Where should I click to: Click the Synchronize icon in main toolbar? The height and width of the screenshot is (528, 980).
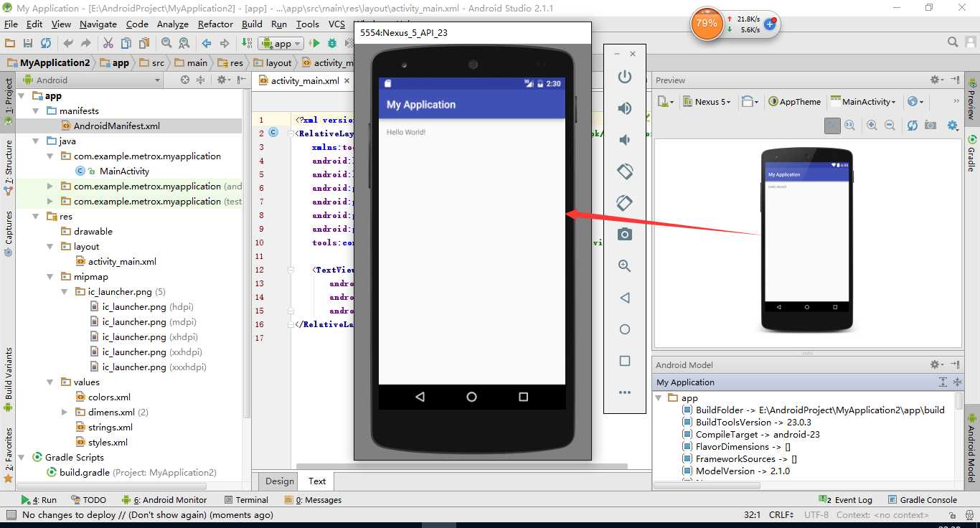[46, 43]
